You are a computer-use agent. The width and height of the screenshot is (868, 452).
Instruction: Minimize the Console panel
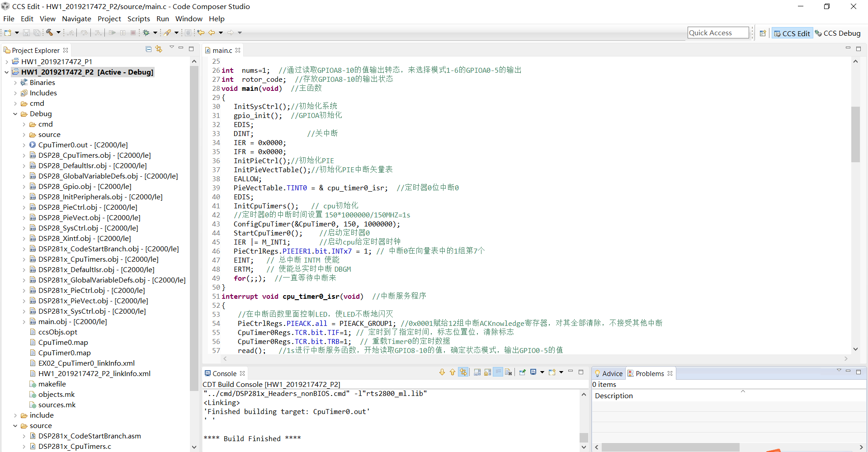click(571, 372)
